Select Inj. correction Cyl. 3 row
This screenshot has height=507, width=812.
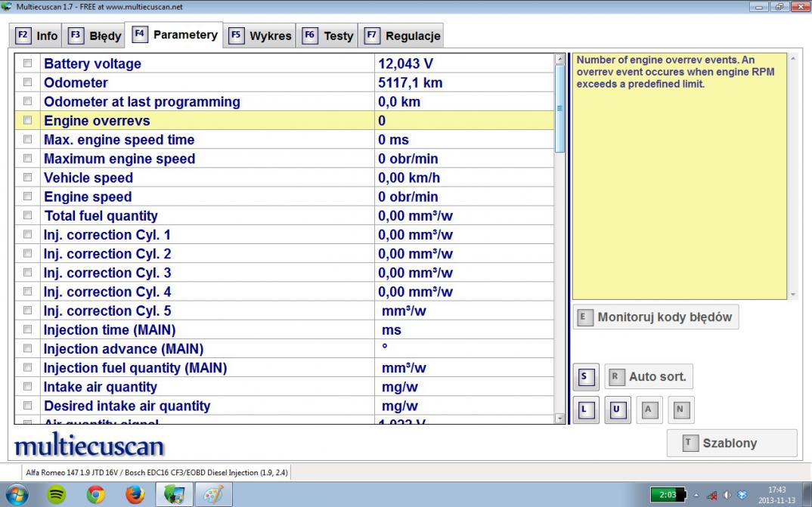point(284,273)
